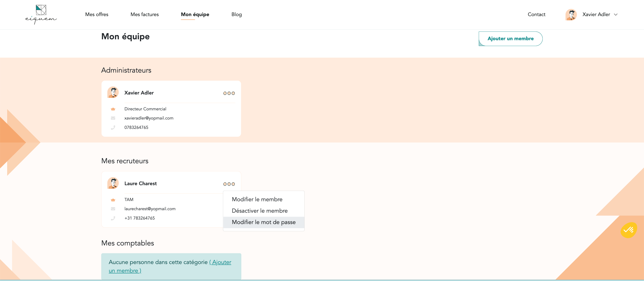Click Administrateurs section heading
The width and height of the screenshot is (644, 281).
pos(126,70)
